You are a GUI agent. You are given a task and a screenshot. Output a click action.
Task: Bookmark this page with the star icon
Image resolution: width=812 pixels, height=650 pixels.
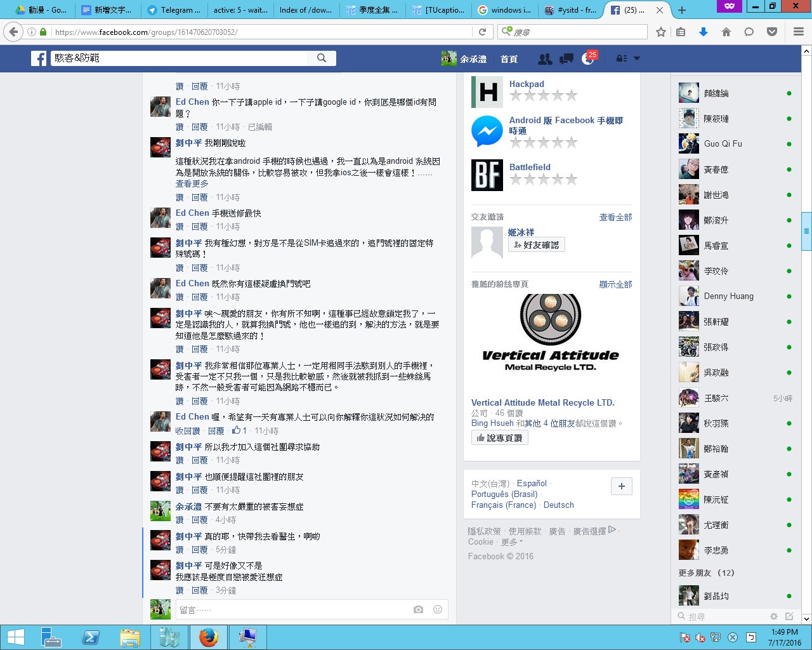click(x=661, y=32)
